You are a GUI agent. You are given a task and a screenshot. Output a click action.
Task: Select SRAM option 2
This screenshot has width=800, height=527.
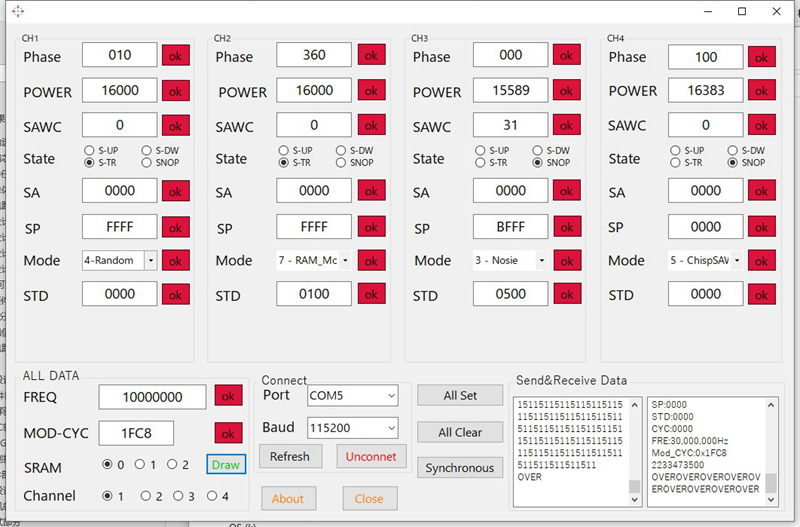[x=173, y=465]
